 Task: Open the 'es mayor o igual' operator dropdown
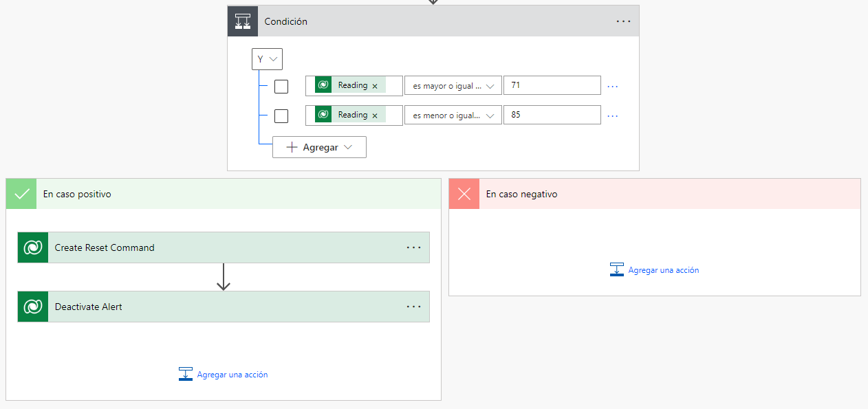(x=453, y=86)
